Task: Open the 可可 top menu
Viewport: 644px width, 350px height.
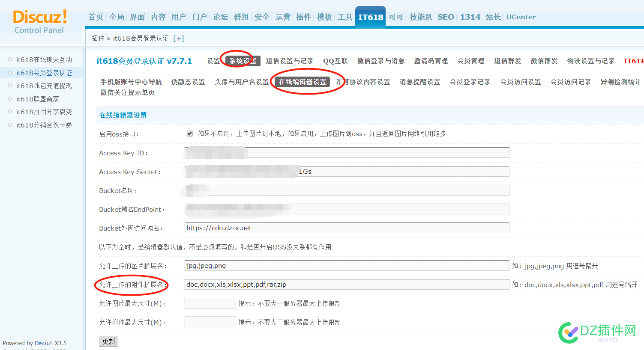Action: click(x=396, y=17)
